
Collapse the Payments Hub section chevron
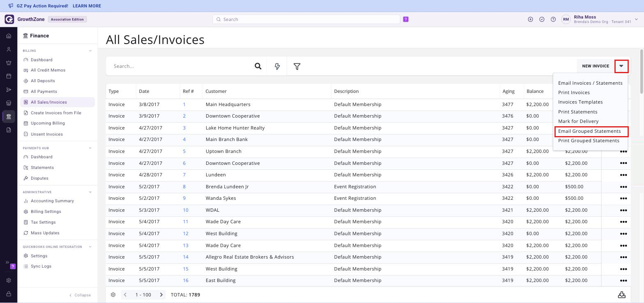(90, 148)
